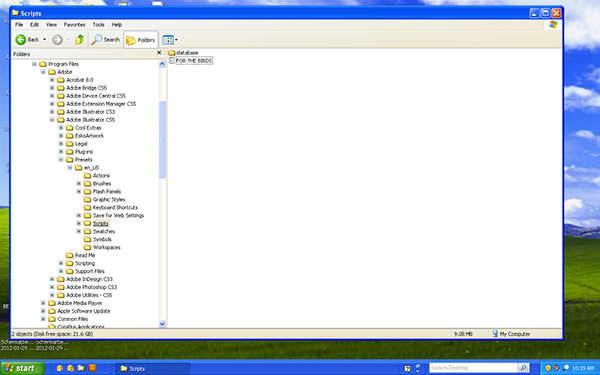This screenshot has height=375, width=600.
Task: Toggle the Folders pane button
Action: tap(140, 39)
